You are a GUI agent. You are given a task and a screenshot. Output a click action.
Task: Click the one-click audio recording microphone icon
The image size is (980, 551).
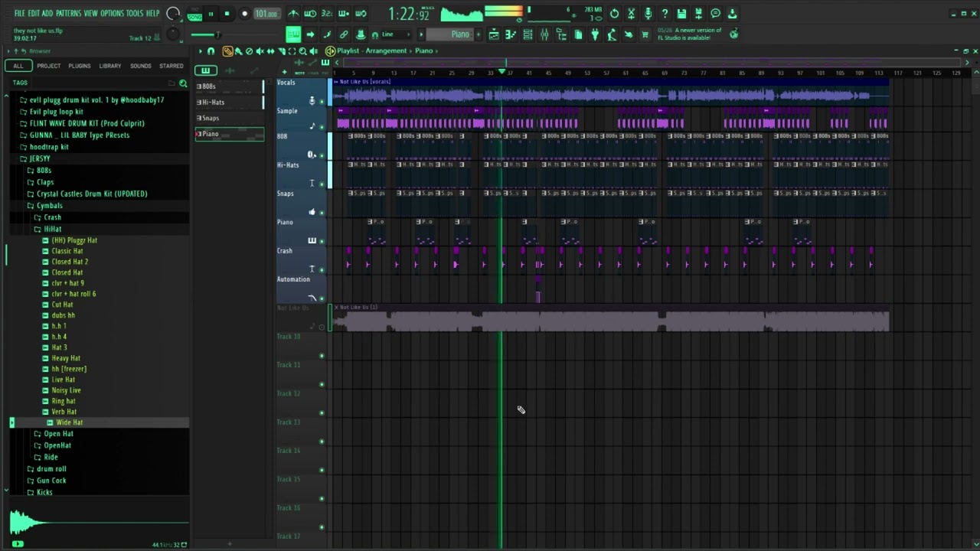click(x=648, y=14)
